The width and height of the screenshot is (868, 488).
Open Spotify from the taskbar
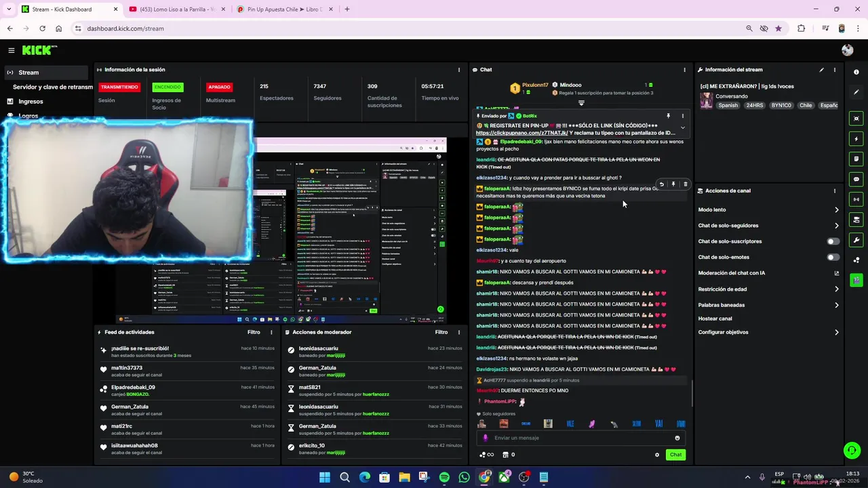click(x=444, y=477)
